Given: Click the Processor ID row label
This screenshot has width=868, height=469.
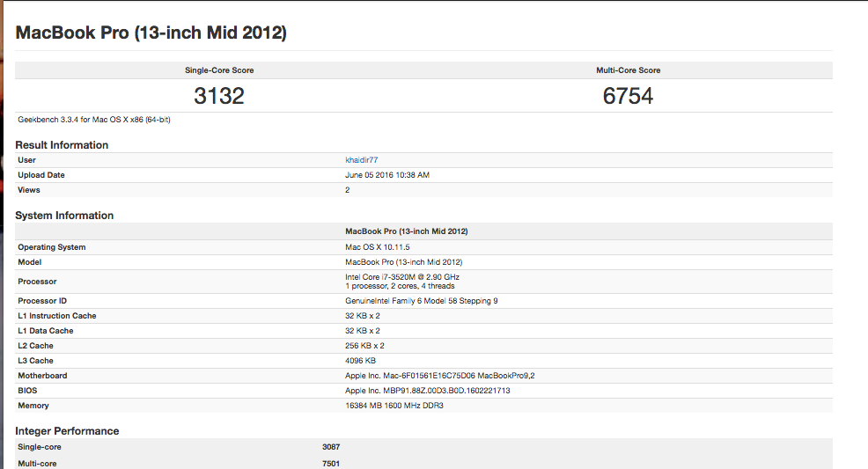Looking at the screenshot, I should pos(42,301).
